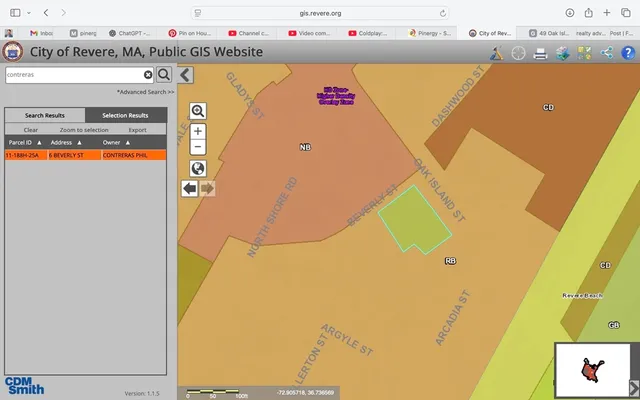Click the share map icon
The height and width of the screenshot is (400, 640).
pos(607,53)
